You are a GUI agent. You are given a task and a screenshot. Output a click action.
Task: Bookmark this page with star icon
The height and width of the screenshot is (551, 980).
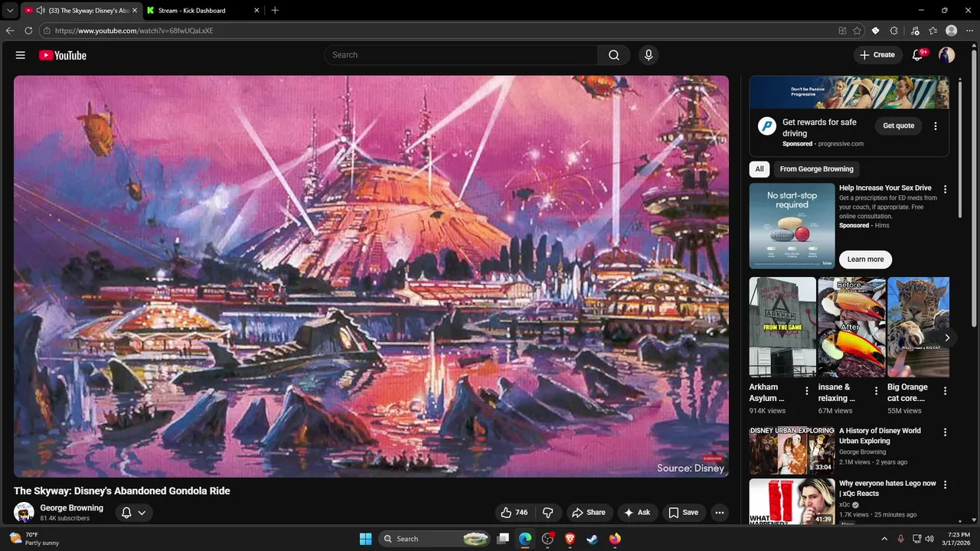(x=857, y=31)
